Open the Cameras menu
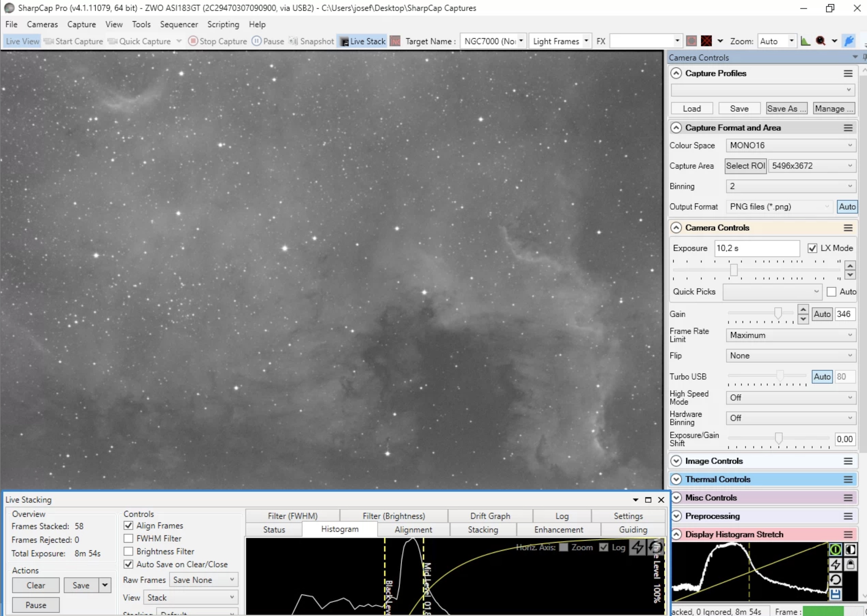This screenshot has width=867, height=616. pos(43,24)
